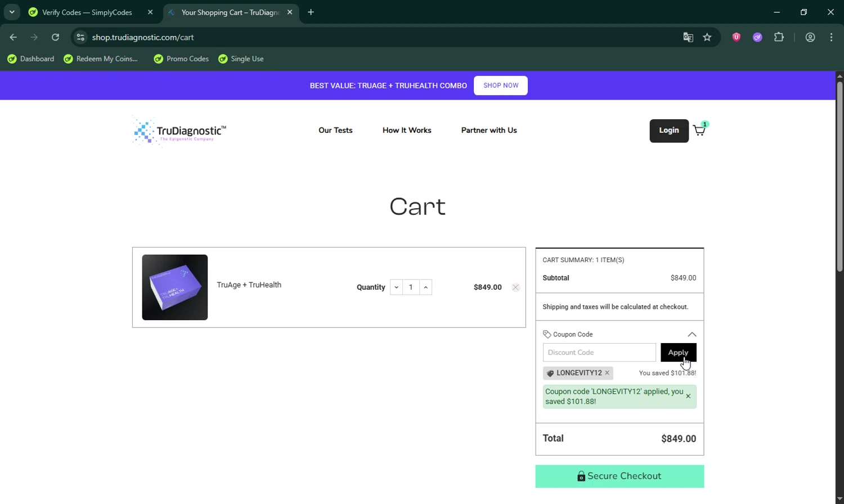Click the CART SUMMARY: 1 ITEM(S) heading
The height and width of the screenshot is (504, 844).
coord(583,260)
